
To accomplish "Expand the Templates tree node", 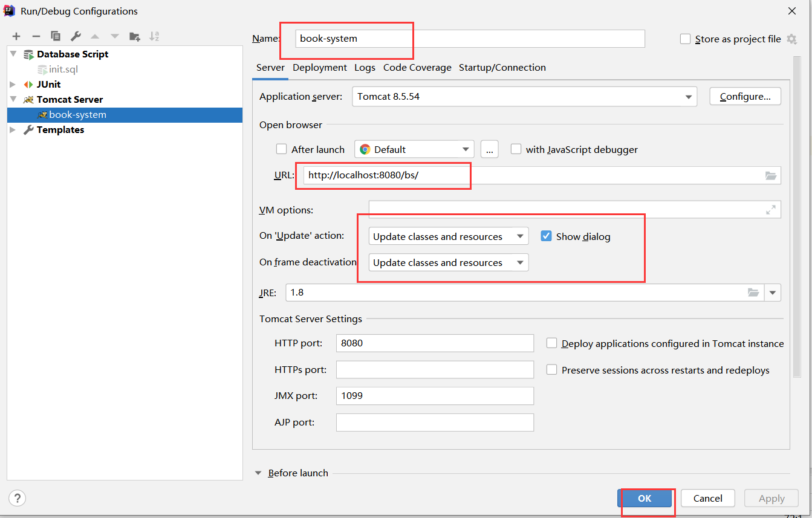I will [x=14, y=129].
